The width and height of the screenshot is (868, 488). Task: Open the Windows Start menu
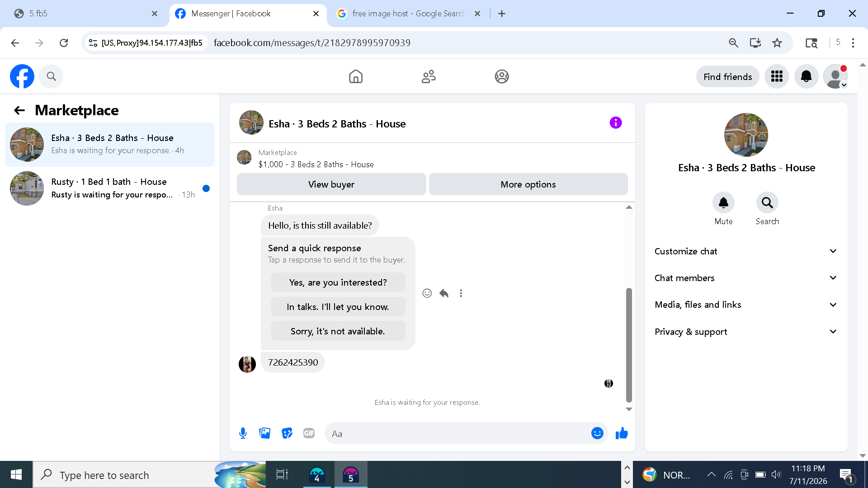point(16,474)
